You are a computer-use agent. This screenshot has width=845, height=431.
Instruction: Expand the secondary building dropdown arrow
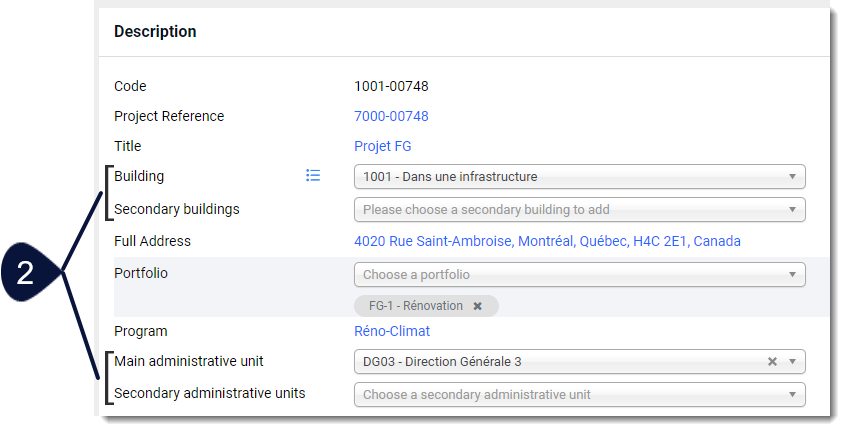[792, 210]
